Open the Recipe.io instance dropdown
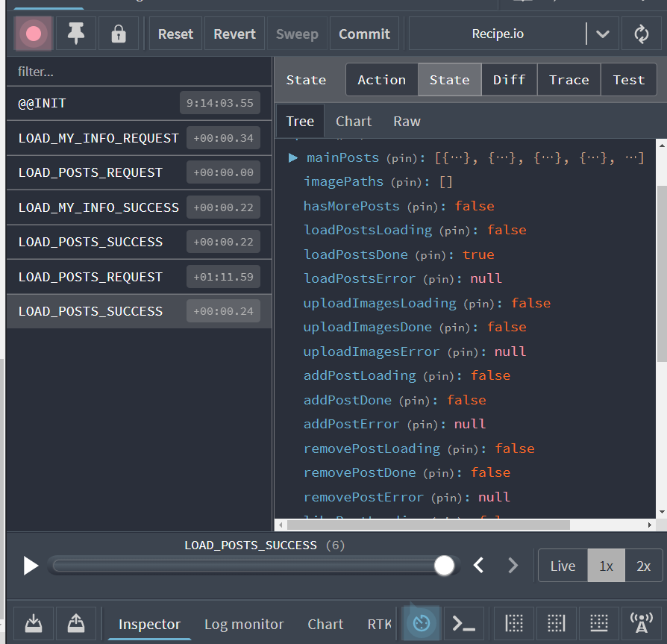667x644 pixels. [x=603, y=33]
